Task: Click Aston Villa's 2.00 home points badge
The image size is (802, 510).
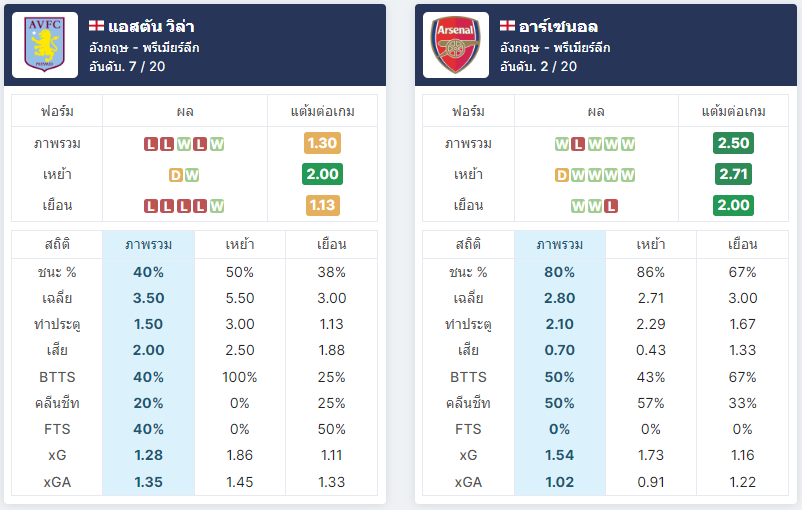Action: (x=322, y=174)
